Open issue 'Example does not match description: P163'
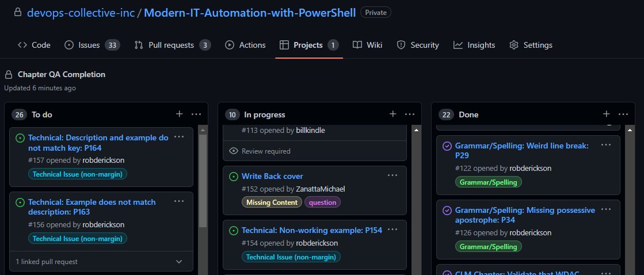 (92, 207)
